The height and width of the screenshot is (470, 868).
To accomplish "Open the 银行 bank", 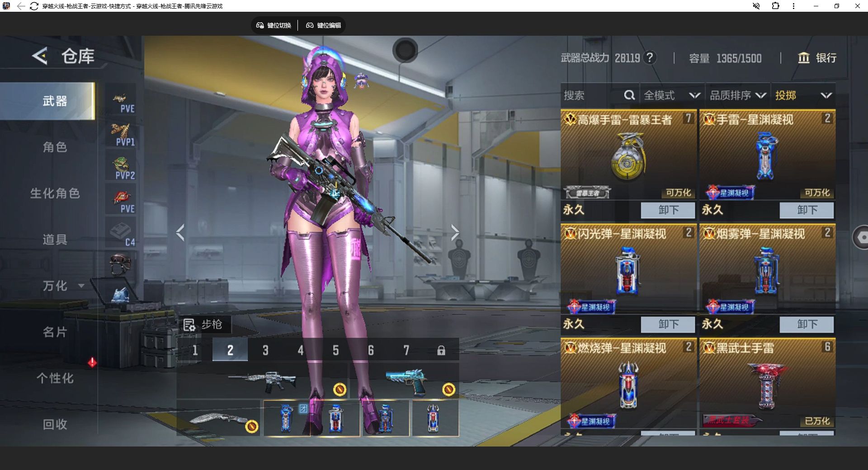I will pyautogui.click(x=817, y=58).
